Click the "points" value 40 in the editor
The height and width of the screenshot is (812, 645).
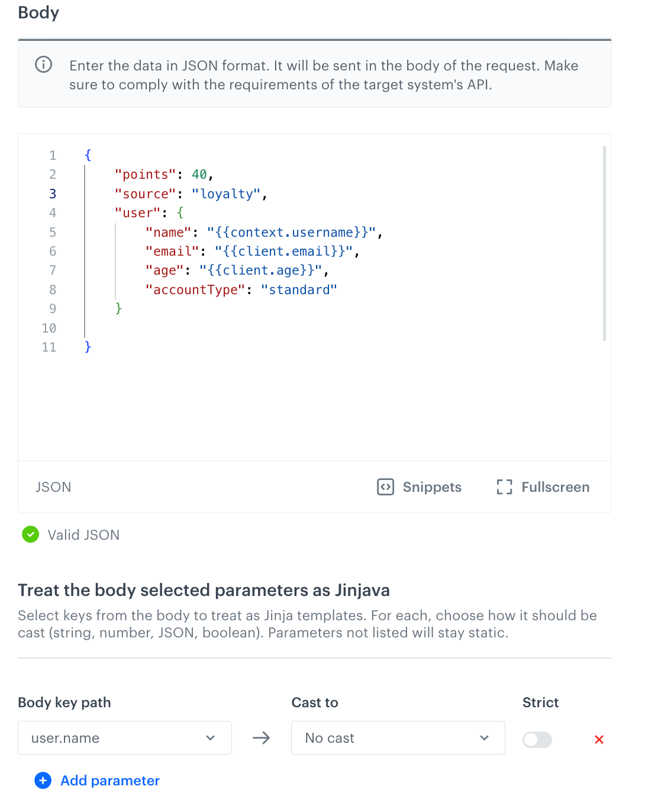199,175
